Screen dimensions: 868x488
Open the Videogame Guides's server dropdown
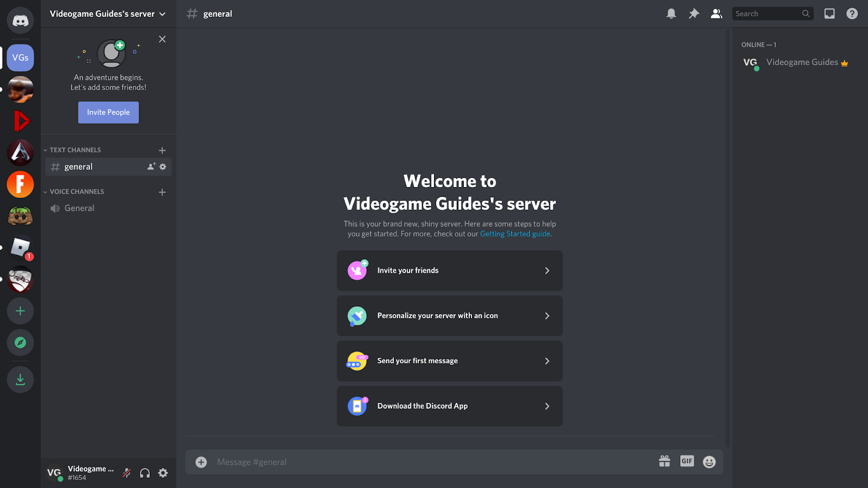[108, 14]
